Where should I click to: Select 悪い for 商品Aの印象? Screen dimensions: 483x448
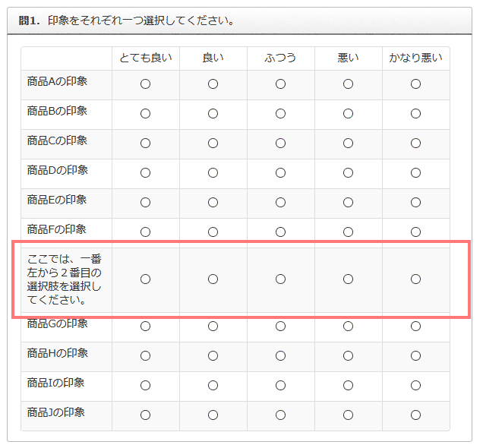click(x=348, y=84)
